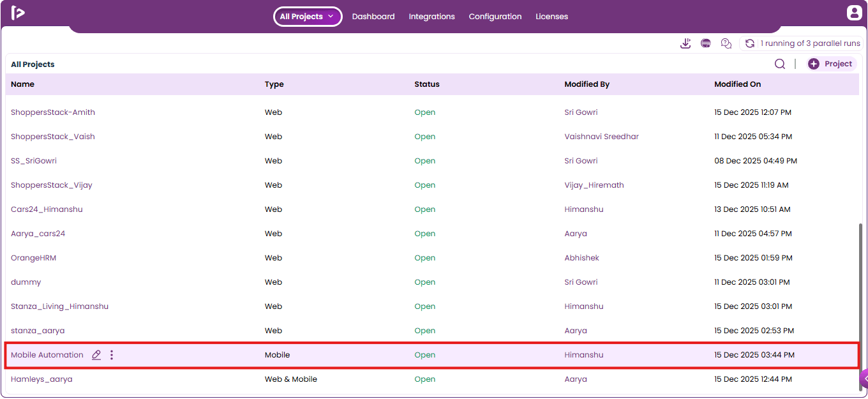Click the vertical scrollbar of the project list

pyautogui.click(x=861, y=306)
